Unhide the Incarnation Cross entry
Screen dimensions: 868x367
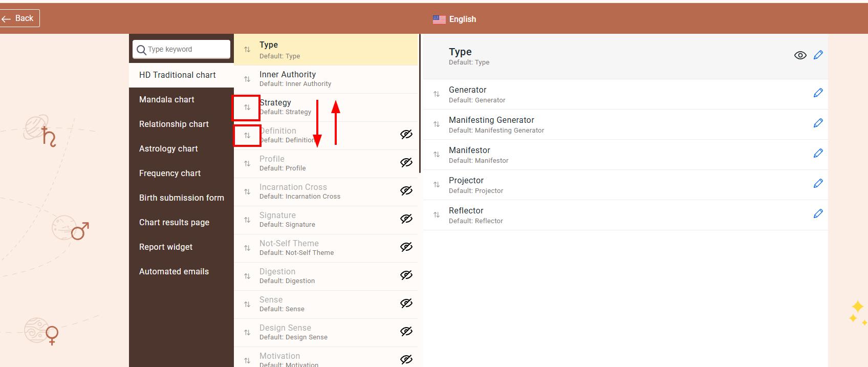point(406,191)
